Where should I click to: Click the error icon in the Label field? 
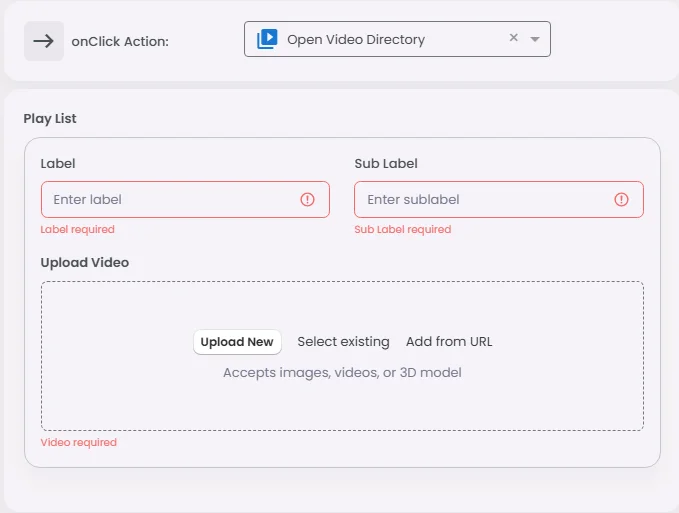[308, 199]
